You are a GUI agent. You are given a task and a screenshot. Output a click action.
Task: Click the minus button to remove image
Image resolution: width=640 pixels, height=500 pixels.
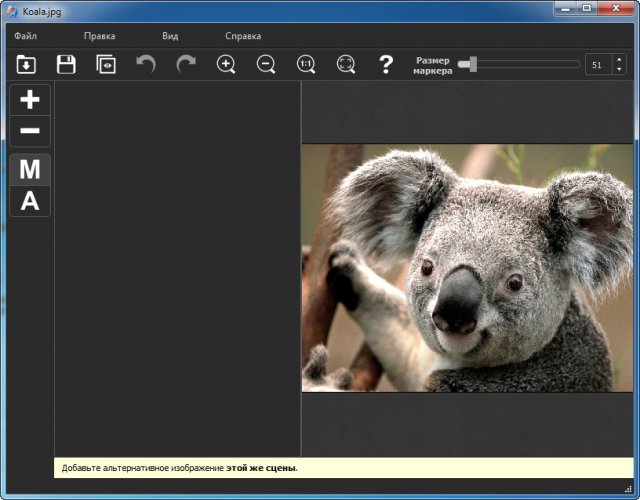[x=30, y=131]
